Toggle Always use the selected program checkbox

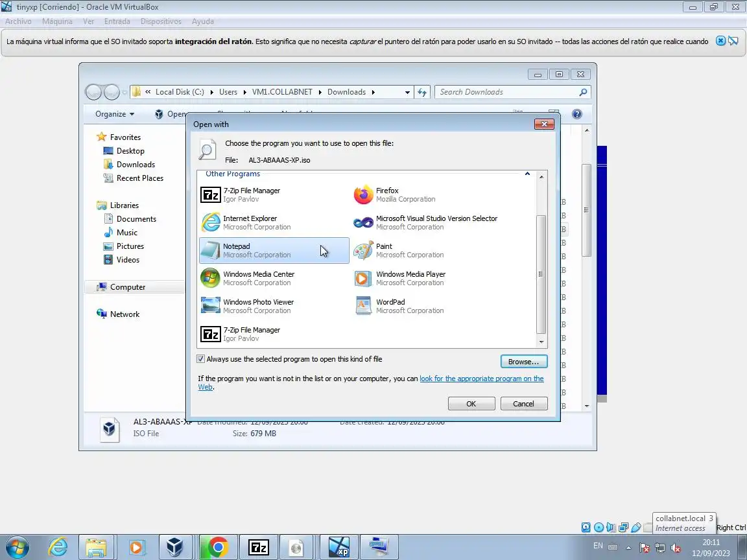(201, 359)
